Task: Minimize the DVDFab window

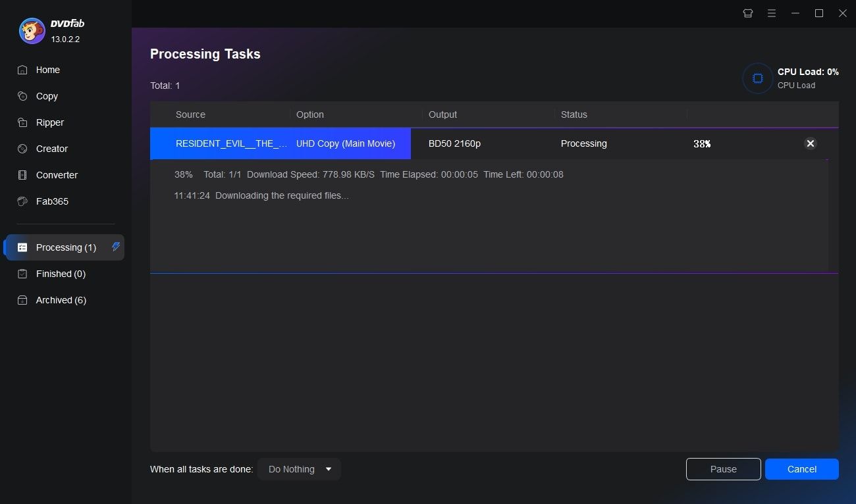Action: 795,13
